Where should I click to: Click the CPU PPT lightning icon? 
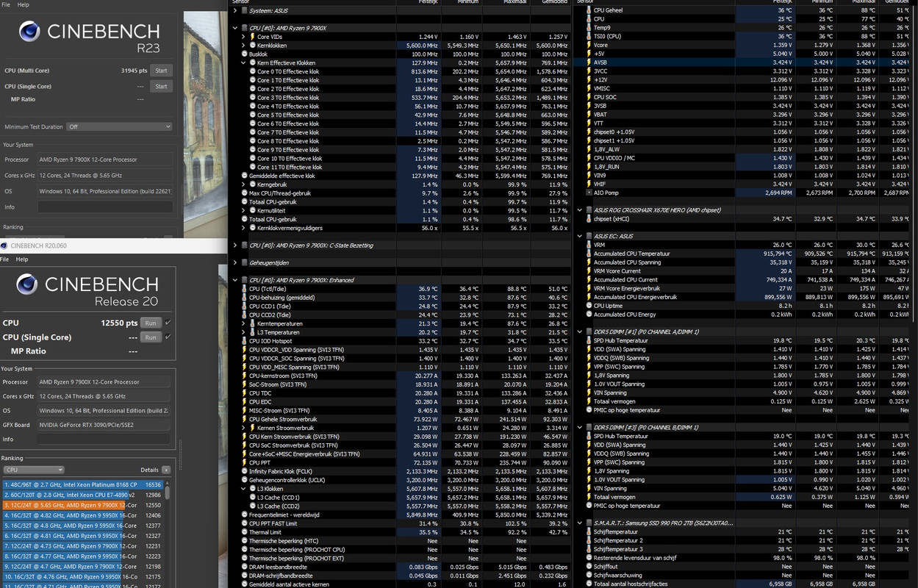coord(244,462)
